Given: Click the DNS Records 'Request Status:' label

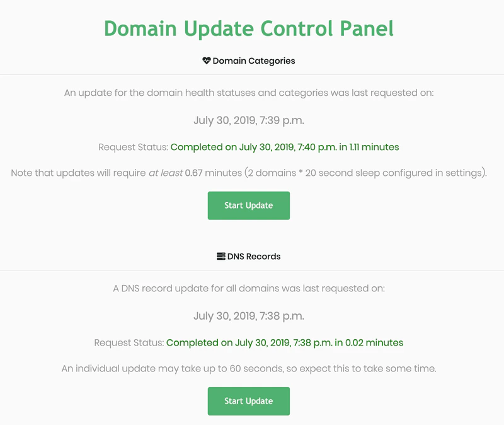Looking at the screenshot, I should coord(129,342).
